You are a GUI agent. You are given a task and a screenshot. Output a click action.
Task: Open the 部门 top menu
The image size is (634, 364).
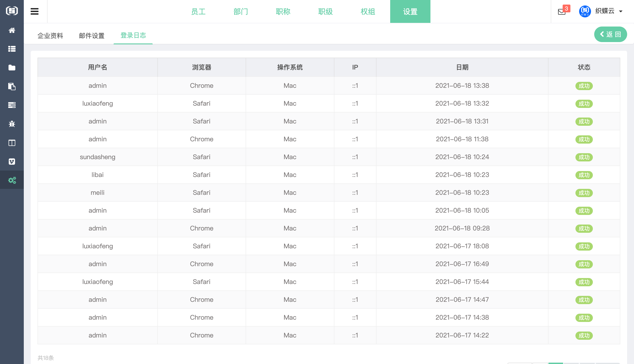point(241,11)
